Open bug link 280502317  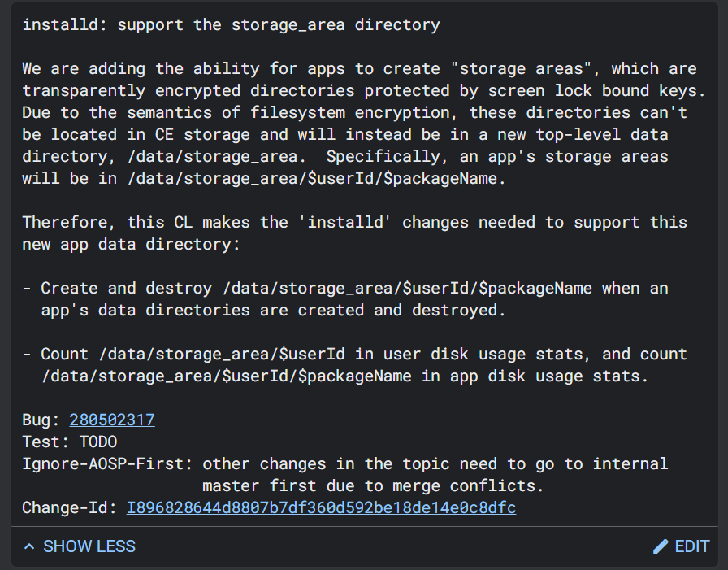[x=112, y=420]
